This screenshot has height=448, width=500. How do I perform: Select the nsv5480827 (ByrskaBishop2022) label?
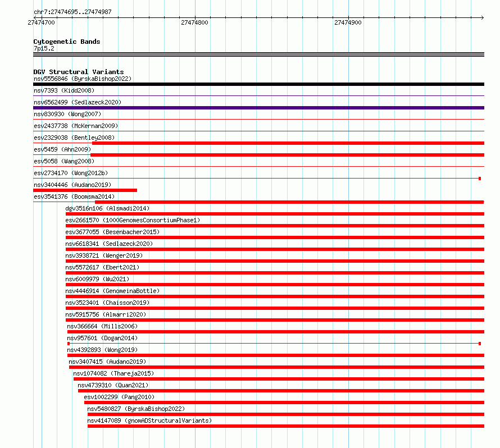[136, 409]
